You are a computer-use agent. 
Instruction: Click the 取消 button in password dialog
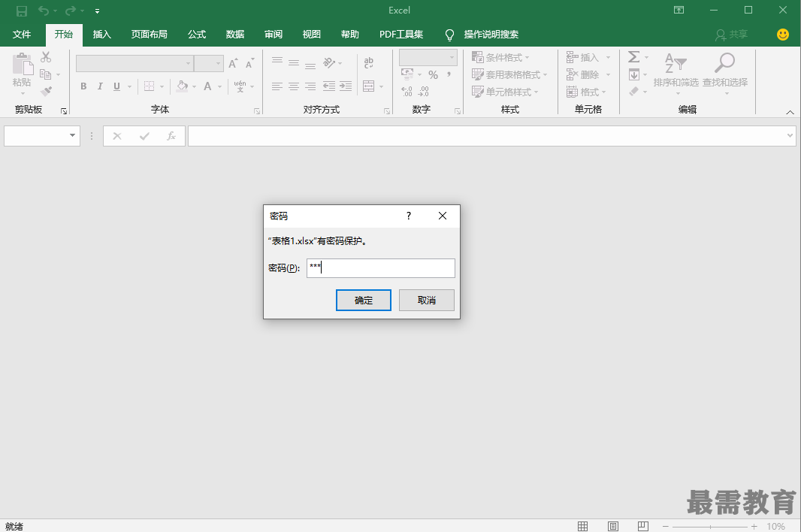point(427,300)
